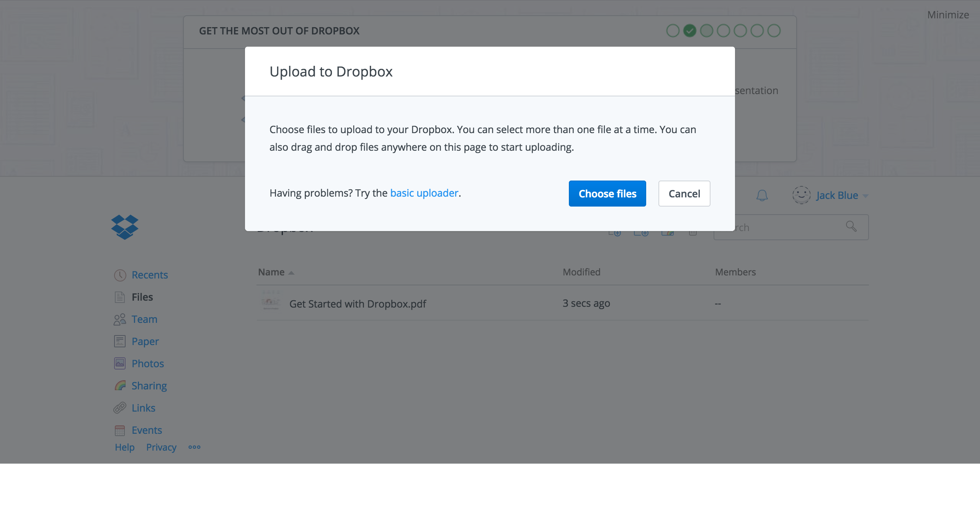
Task: Open Get Started with Dropbox.pdf
Action: (357, 304)
